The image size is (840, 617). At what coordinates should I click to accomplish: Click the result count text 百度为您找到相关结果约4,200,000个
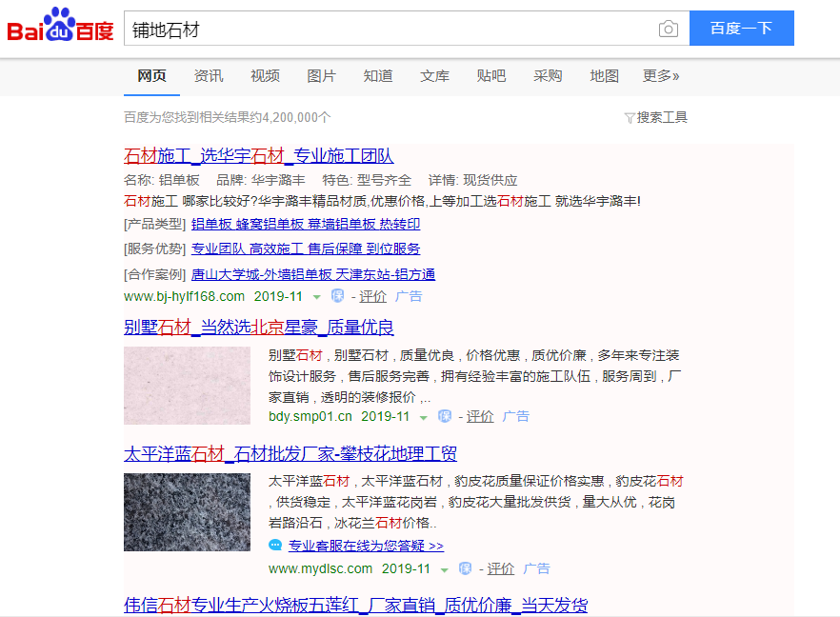pyautogui.click(x=227, y=117)
